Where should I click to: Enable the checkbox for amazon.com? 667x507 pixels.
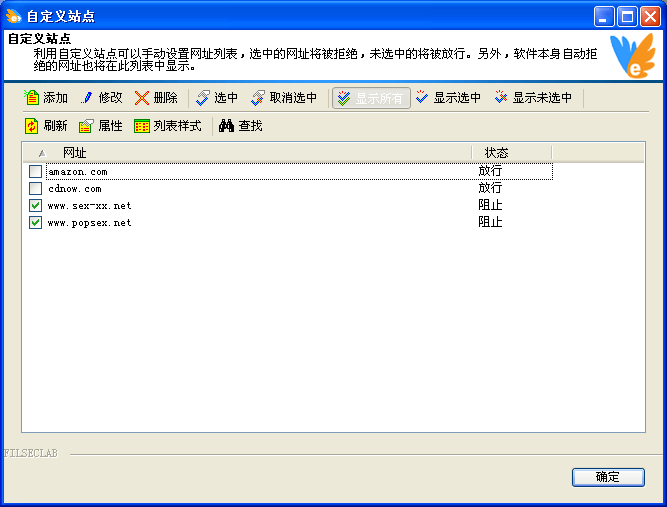tap(36, 172)
